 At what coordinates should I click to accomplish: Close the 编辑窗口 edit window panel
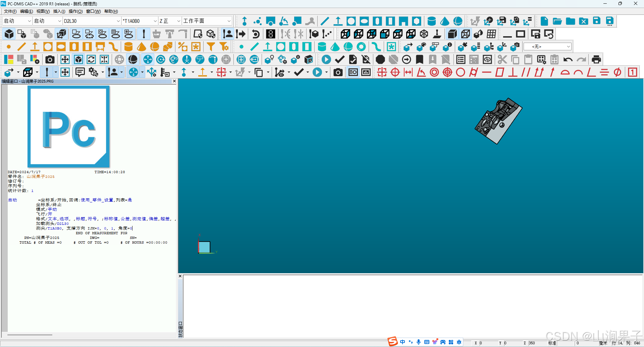tap(174, 81)
